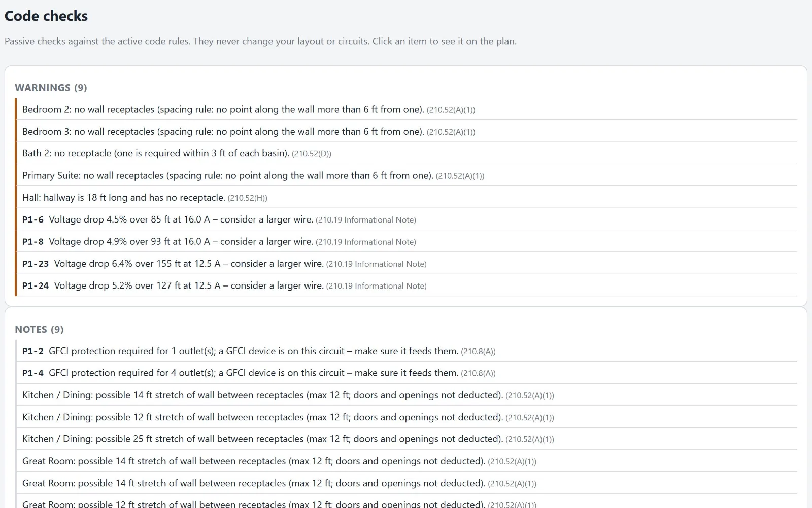Open the P1-23 voltage drop 6.4% warning
Image resolution: width=812 pixels, height=508 pixels.
pos(406,263)
